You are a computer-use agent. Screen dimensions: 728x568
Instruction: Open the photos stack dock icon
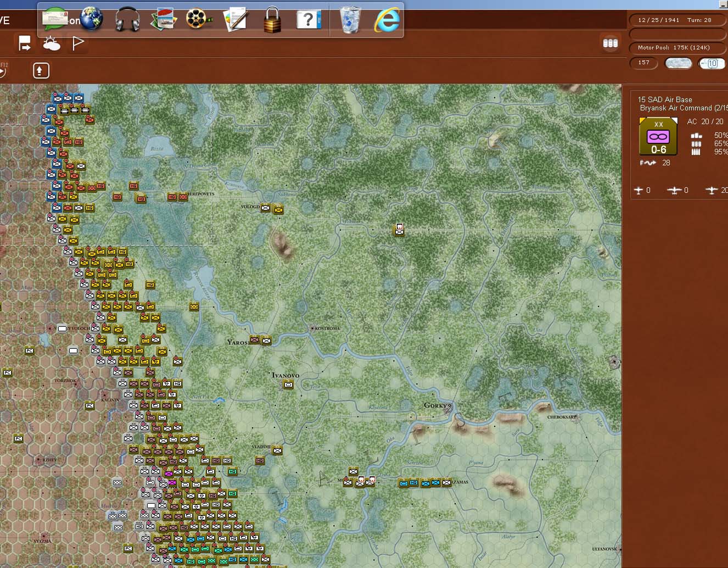coord(164,20)
